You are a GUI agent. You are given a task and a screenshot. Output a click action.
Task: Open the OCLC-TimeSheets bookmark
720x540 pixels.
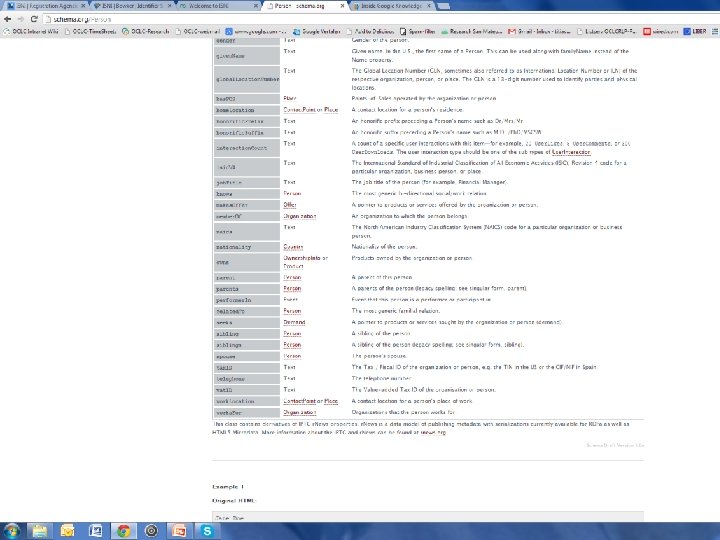tap(90, 32)
